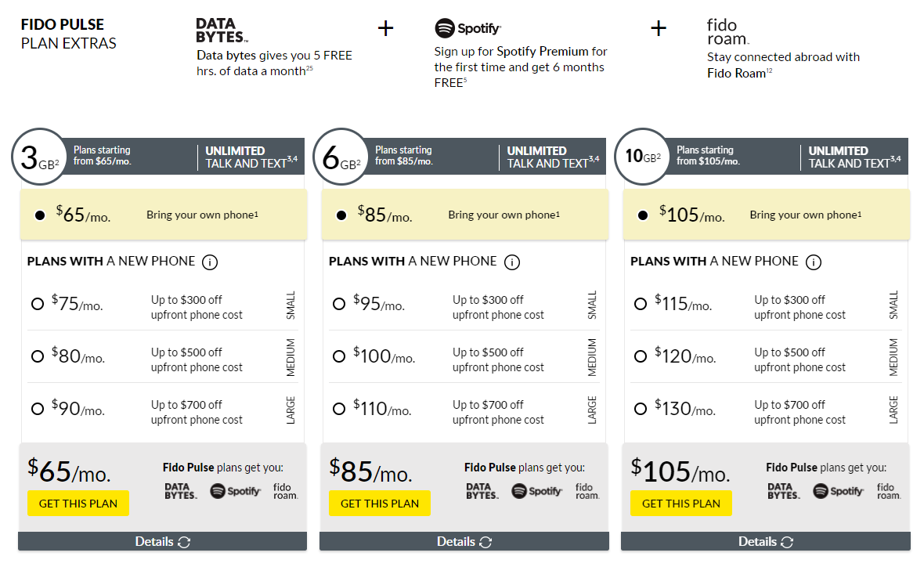The image size is (924, 567).
Task: Select the $100/mo. medium phone plan
Action: pyautogui.click(x=339, y=356)
